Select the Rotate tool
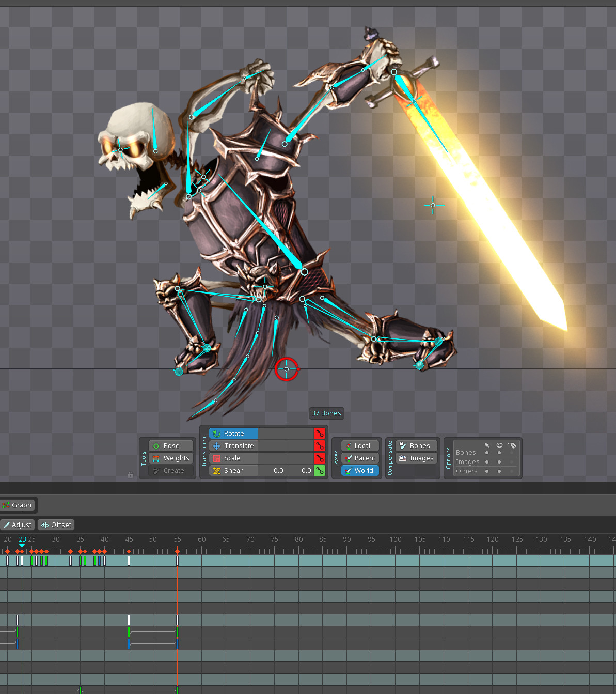 point(233,433)
